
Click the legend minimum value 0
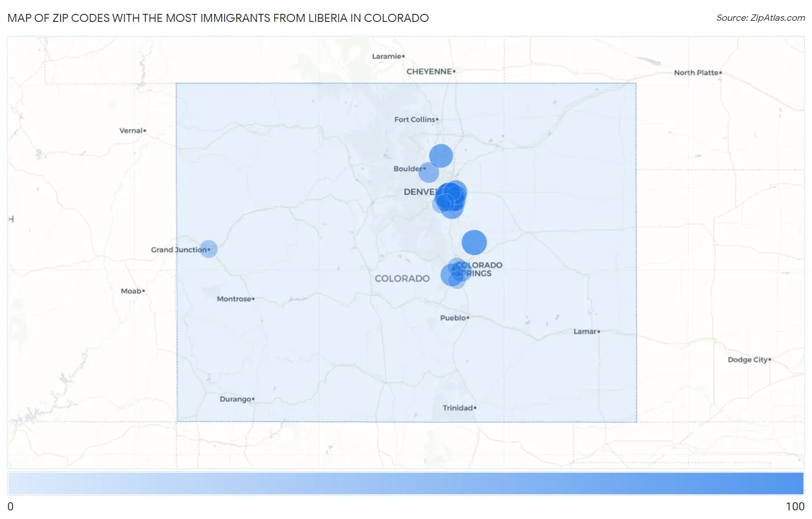coord(10,506)
